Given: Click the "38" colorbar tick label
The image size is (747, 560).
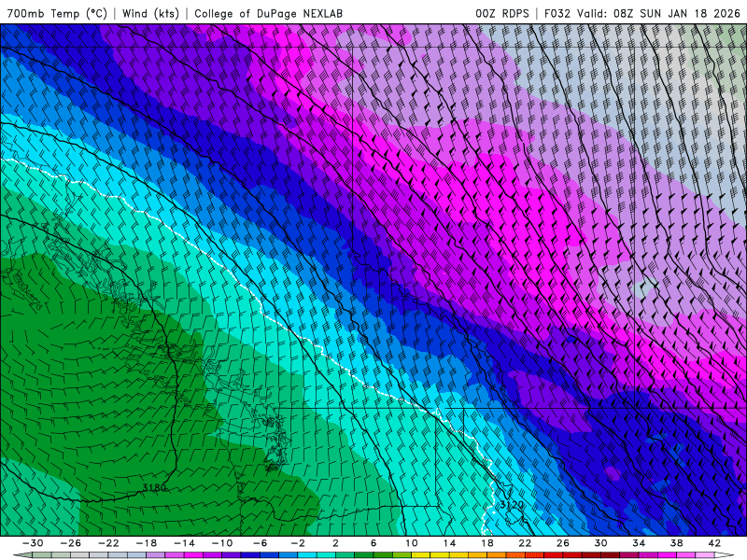Looking at the screenshot, I should [x=676, y=543].
